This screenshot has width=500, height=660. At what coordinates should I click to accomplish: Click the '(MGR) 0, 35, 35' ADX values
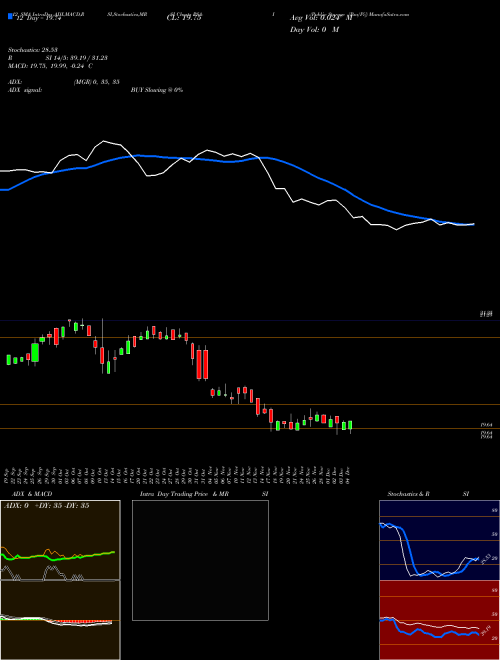(x=96, y=82)
